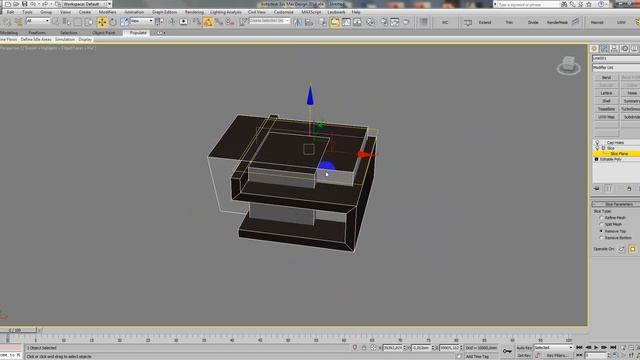
Task: Select Remove Bottom slice type
Action: 601,238
